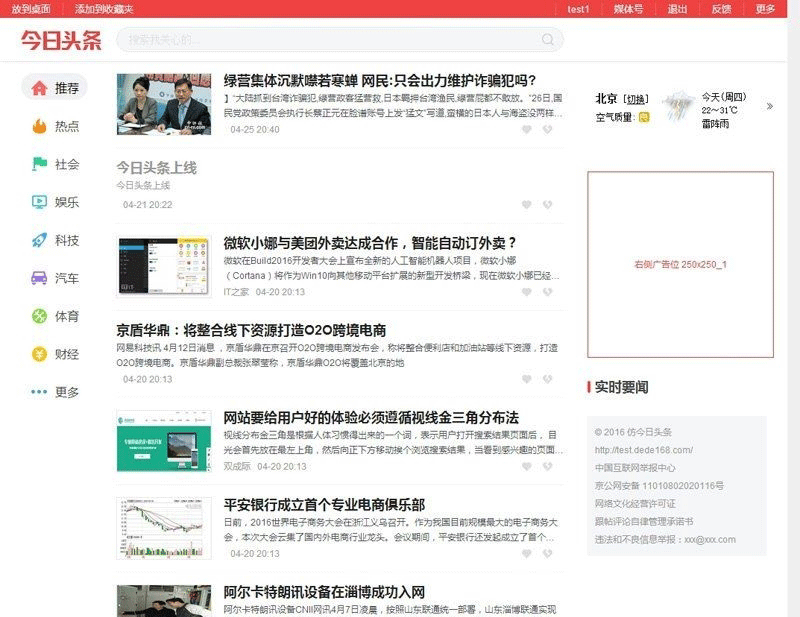Open headline 平安银行成立首个专业电商俱乐部
Screen dimensions: 800x617
click(324, 505)
